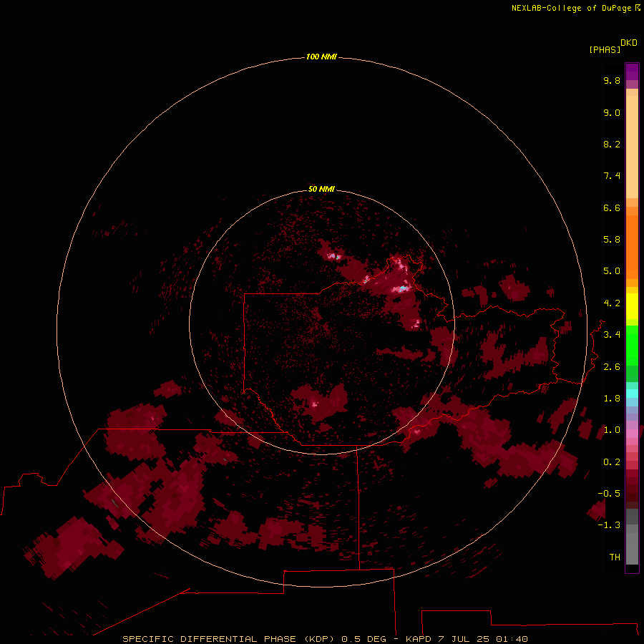Image resolution: width=644 pixels, height=644 pixels.
Task: Click the -0.5 scale value
Action: tap(609, 494)
